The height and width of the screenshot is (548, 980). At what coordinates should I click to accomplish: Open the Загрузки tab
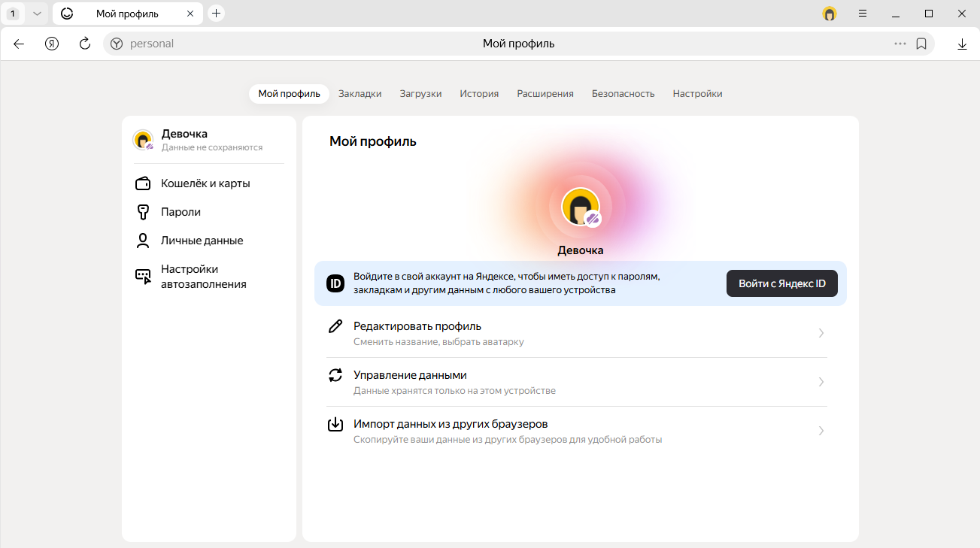click(x=420, y=94)
